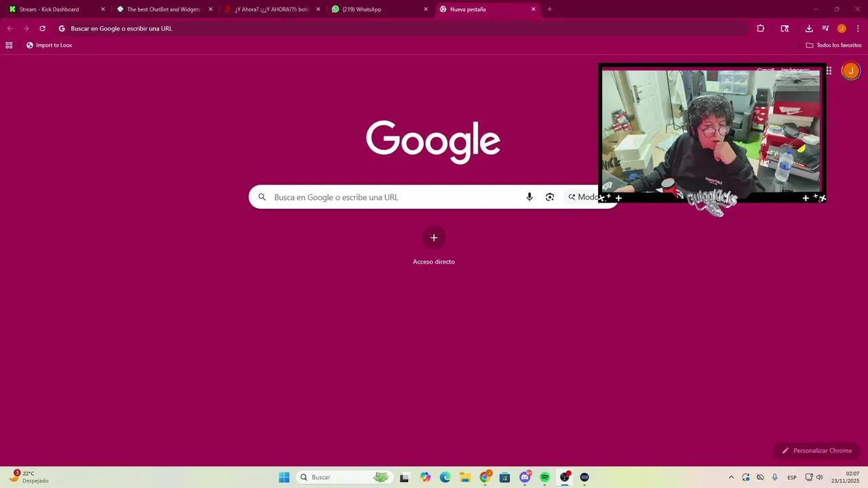Click the search magnifier in Google box
This screenshot has height=488, width=868.
point(262,197)
